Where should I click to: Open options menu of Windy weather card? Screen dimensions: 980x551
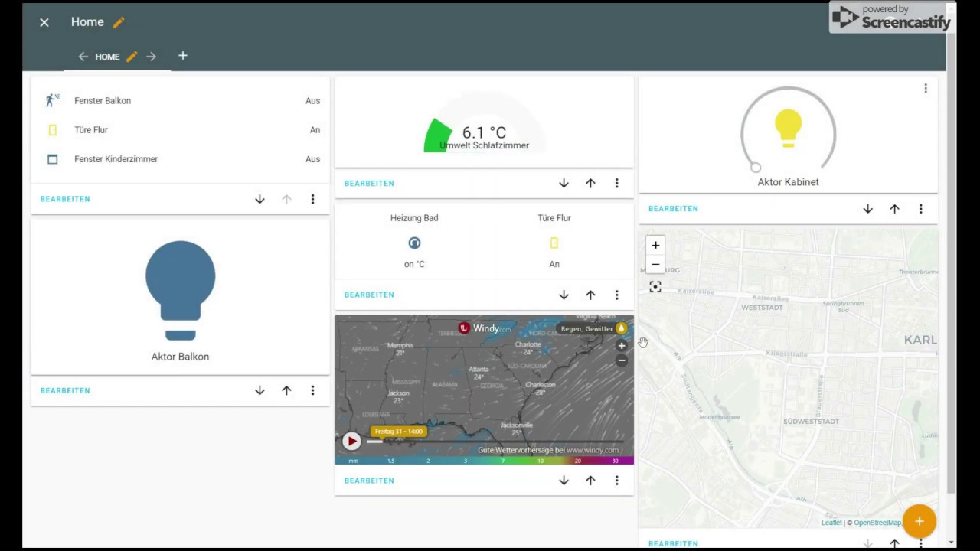tap(616, 481)
